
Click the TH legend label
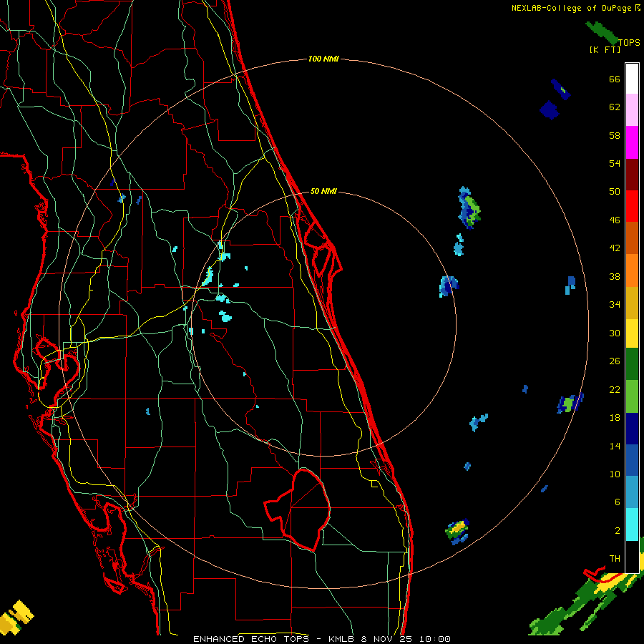615,558
